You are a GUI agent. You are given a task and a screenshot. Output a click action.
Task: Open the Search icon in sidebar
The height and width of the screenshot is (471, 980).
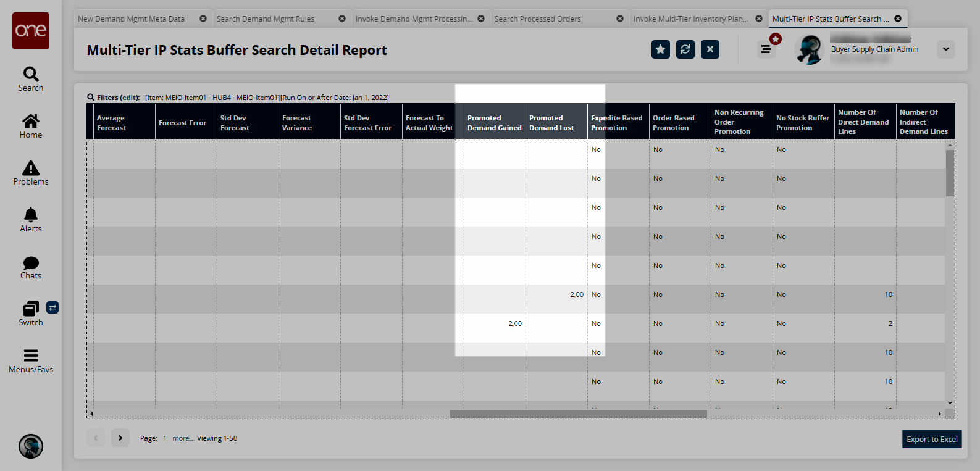point(31,78)
